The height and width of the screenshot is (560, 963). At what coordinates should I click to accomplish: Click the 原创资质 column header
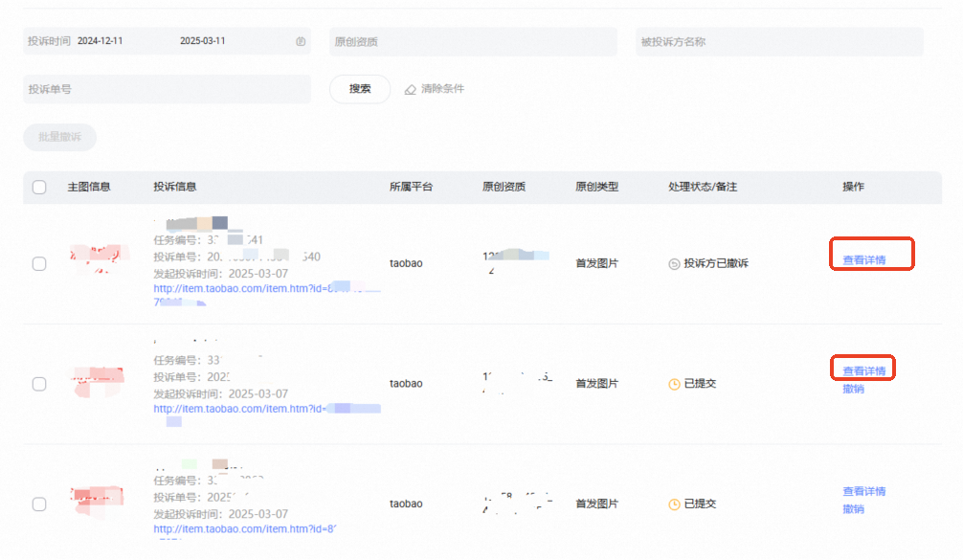(x=504, y=187)
